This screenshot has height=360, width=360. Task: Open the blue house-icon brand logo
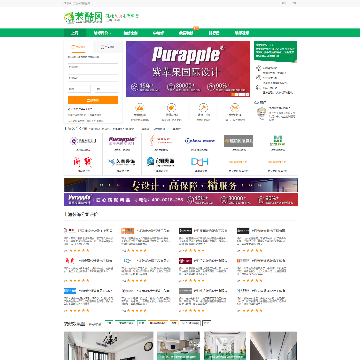click(x=161, y=162)
